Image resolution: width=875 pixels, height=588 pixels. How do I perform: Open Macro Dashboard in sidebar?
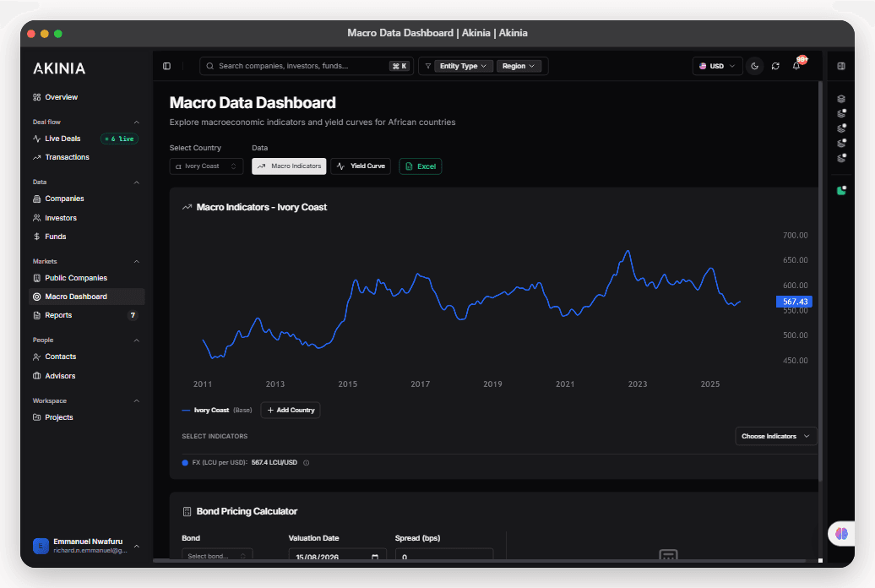click(x=86, y=297)
